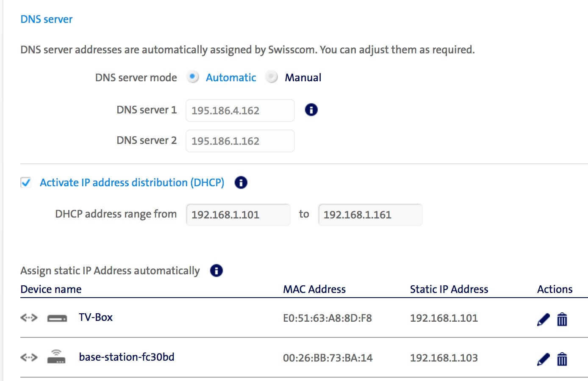Click the base-station router device icon

(x=56, y=357)
